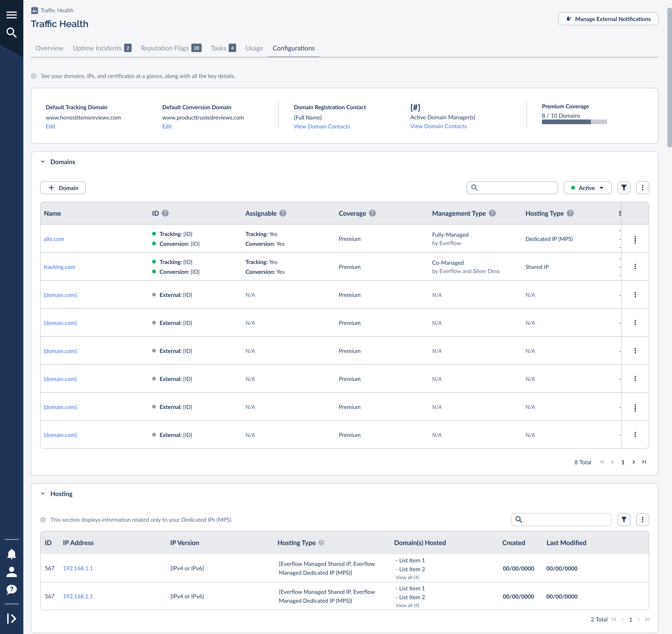672x634 pixels.
Task: Open row actions for allo.com
Action: (635, 240)
